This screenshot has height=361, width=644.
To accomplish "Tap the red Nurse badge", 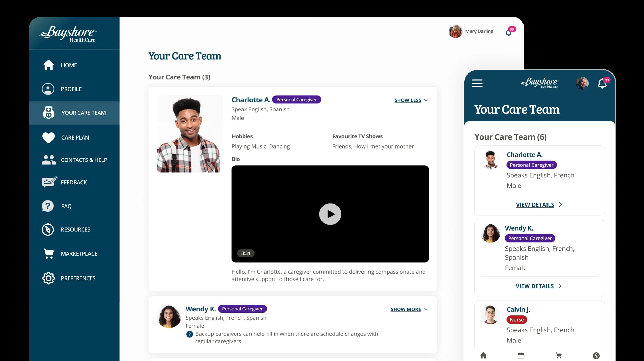I will coord(517,319).
